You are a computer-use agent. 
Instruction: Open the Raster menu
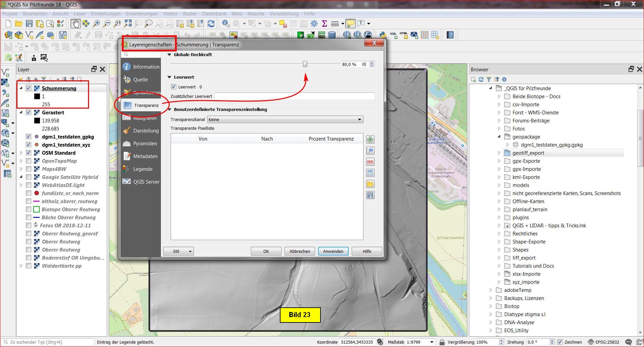click(190, 14)
